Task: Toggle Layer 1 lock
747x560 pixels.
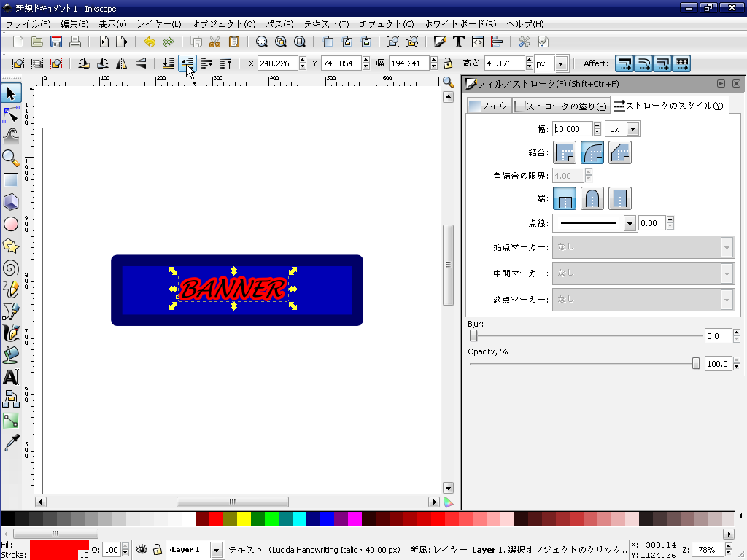Action: [158, 550]
